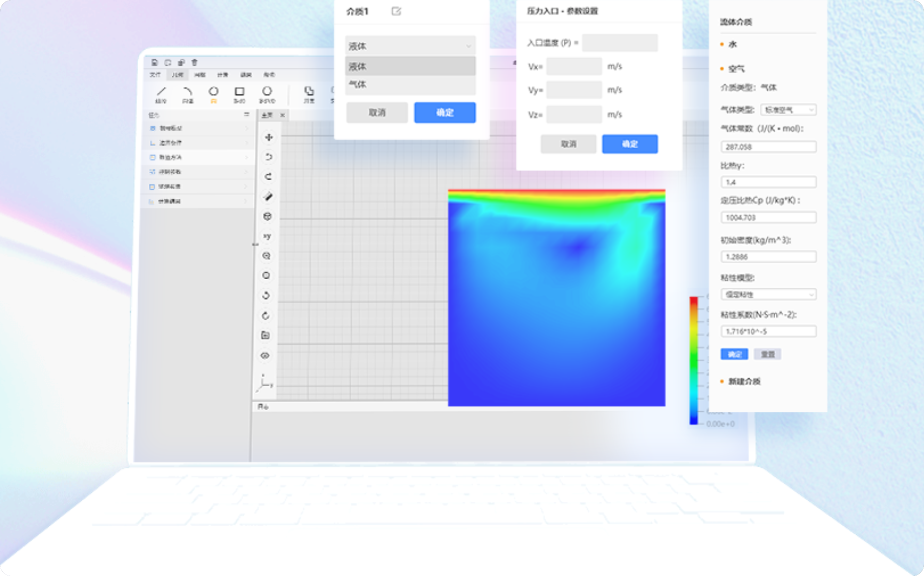This screenshot has height=576, width=924.
Task: Select the arc drawing tool
Action: pyautogui.click(x=187, y=94)
